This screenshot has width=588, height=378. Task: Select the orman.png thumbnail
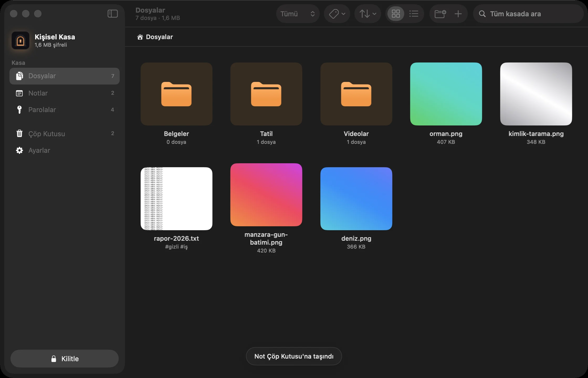pyautogui.click(x=446, y=94)
